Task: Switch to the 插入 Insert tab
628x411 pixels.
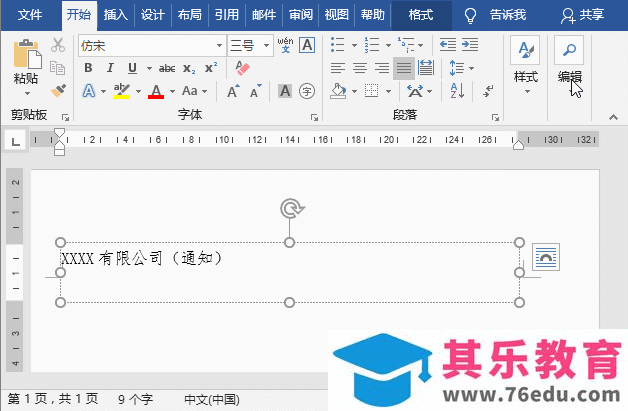Action: 115,15
